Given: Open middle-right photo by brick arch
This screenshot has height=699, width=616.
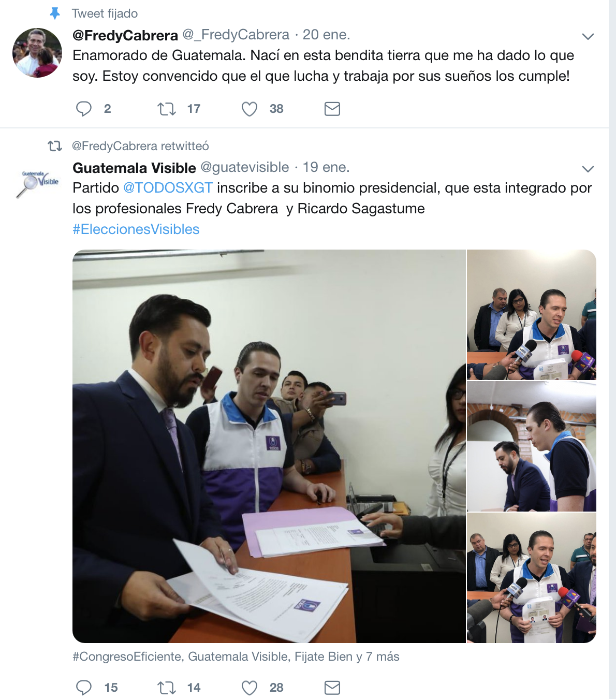Looking at the screenshot, I should click(532, 446).
